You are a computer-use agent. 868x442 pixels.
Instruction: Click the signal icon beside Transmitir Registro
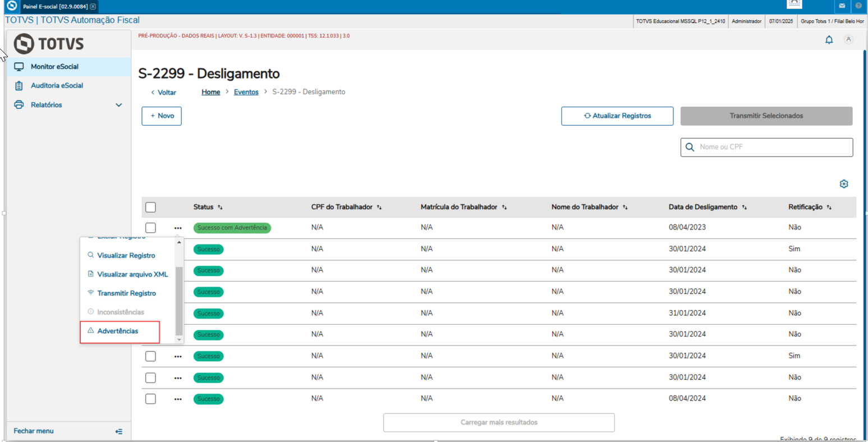click(x=91, y=293)
